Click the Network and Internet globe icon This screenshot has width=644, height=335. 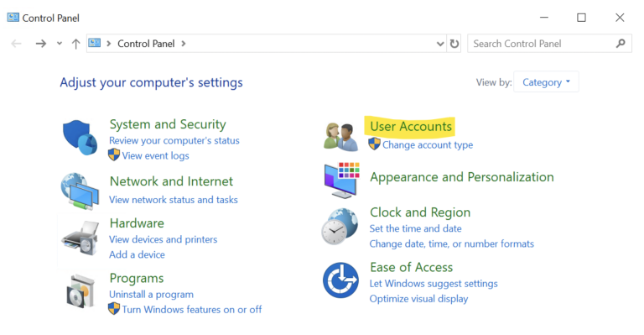click(80, 191)
